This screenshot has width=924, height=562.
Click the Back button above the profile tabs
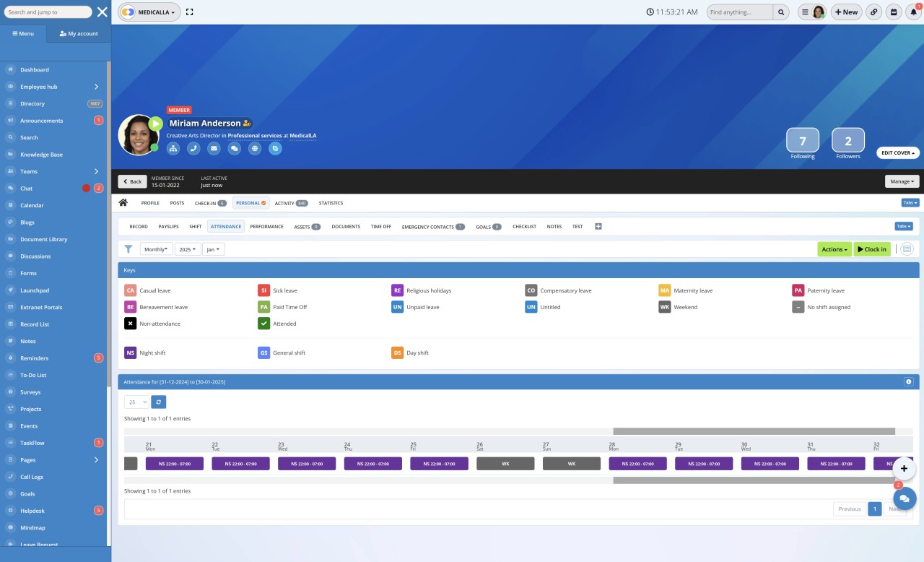(x=132, y=181)
